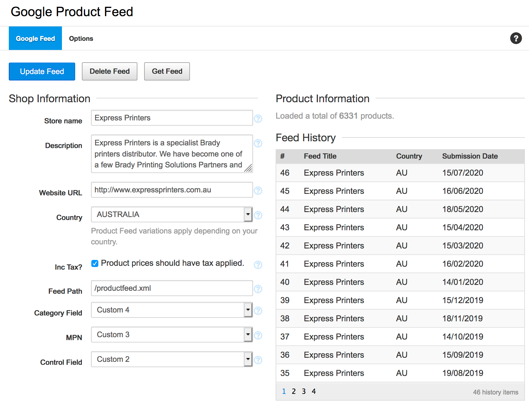This screenshot has height=420, width=529.
Task: Open the Category Field dropdown showing Custom 4
Action: 172,310
